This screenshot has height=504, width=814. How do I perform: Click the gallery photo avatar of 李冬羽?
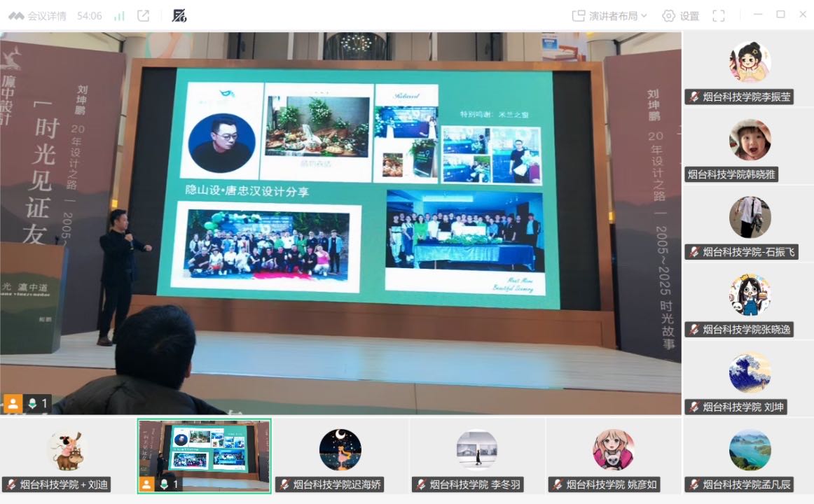tap(476, 450)
